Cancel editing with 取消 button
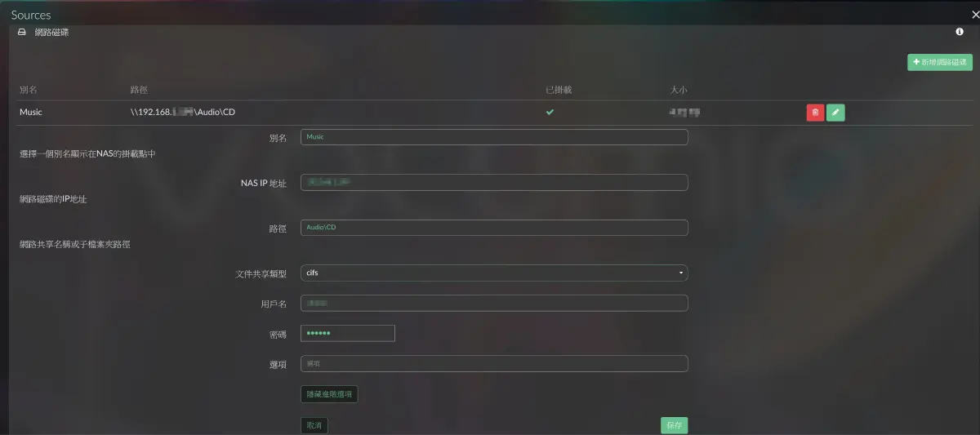This screenshot has width=980, height=435. click(x=314, y=425)
